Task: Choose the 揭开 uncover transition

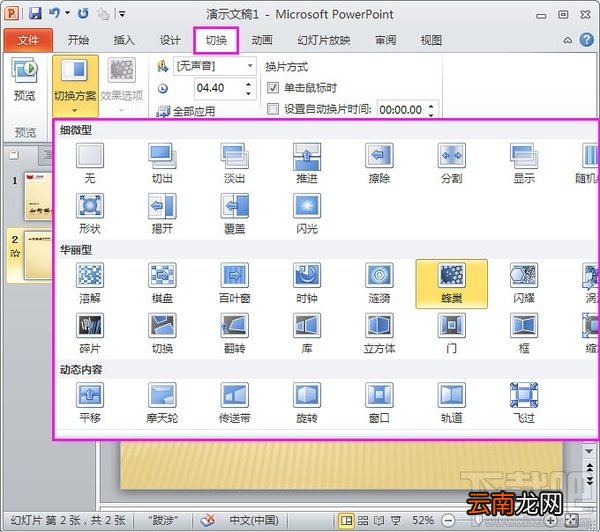Action: [162, 214]
